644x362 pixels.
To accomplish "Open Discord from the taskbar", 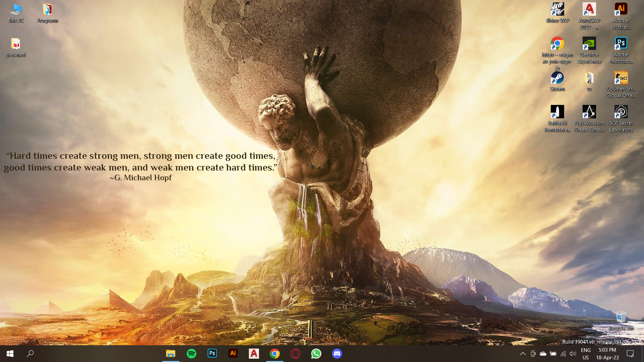I will [x=337, y=354].
